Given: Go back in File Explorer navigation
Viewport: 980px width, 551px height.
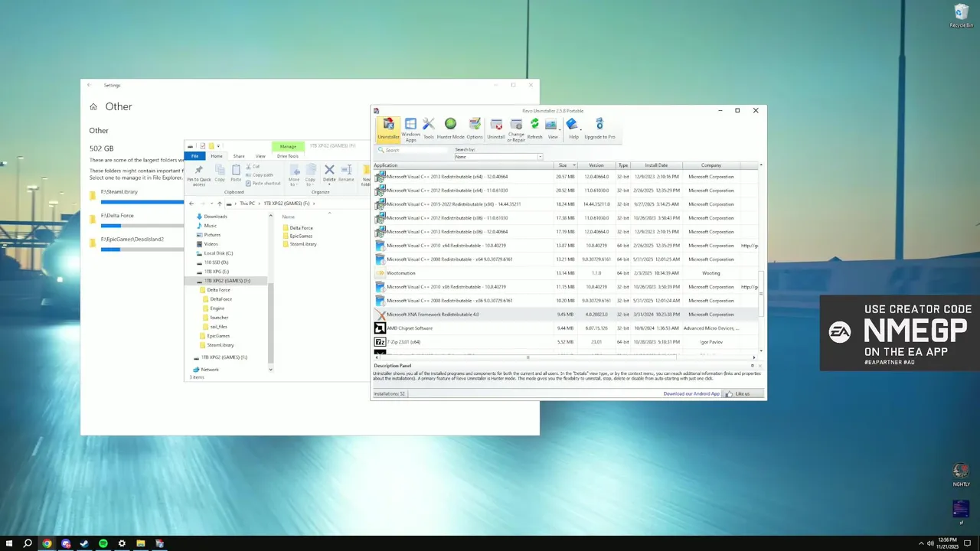Looking at the screenshot, I should pos(191,204).
